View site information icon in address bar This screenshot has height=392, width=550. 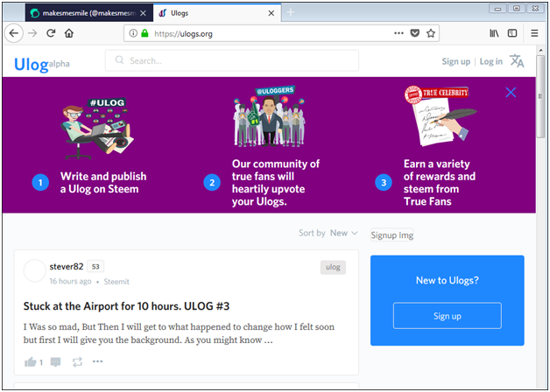133,33
